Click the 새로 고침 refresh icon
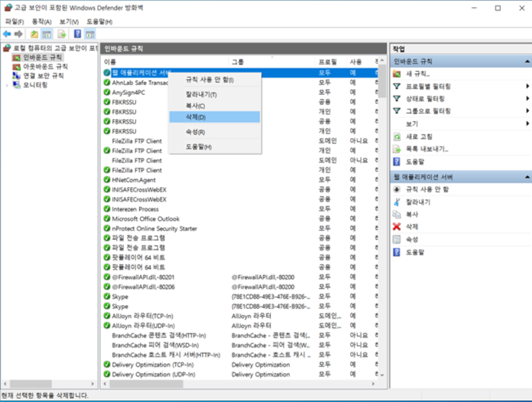 pyautogui.click(x=397, y=136)
